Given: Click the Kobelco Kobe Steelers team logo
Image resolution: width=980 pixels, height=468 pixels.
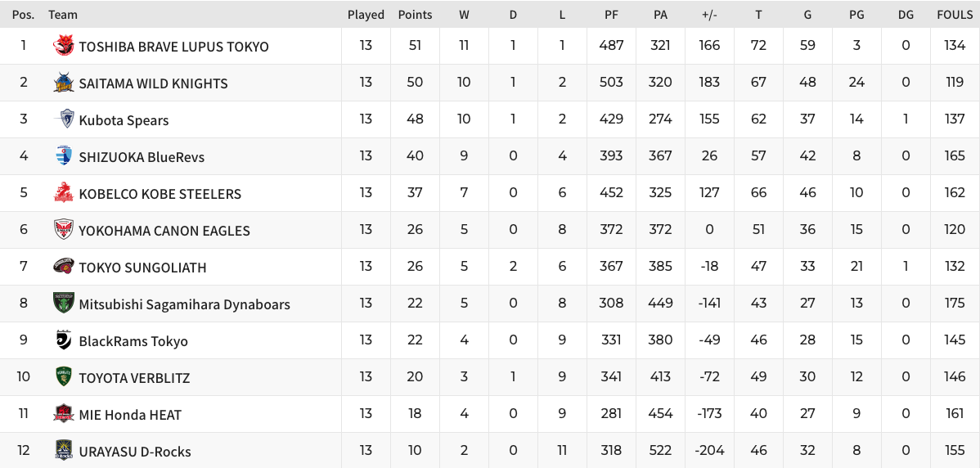Looking at the screenshot, I should pos(64,192).
